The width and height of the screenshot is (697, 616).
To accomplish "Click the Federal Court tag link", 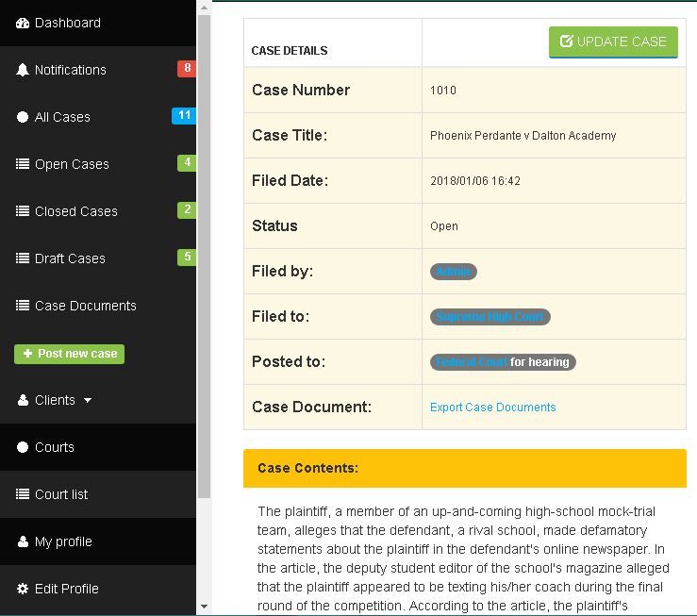I will tap(471, 362).
